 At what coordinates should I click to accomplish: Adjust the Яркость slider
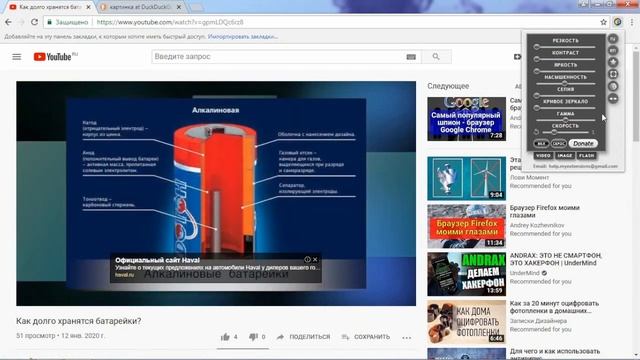[x=565, y=71]
